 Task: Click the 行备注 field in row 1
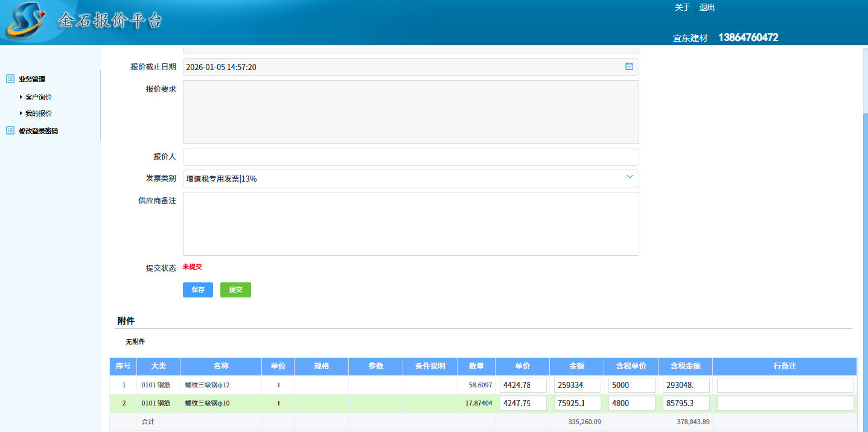785,385
